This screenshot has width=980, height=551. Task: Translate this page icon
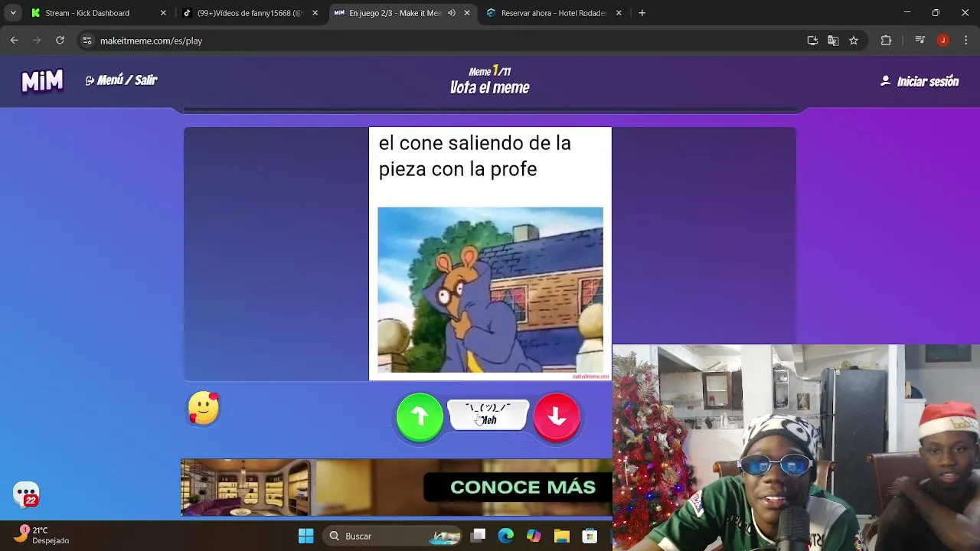(833, 41)
